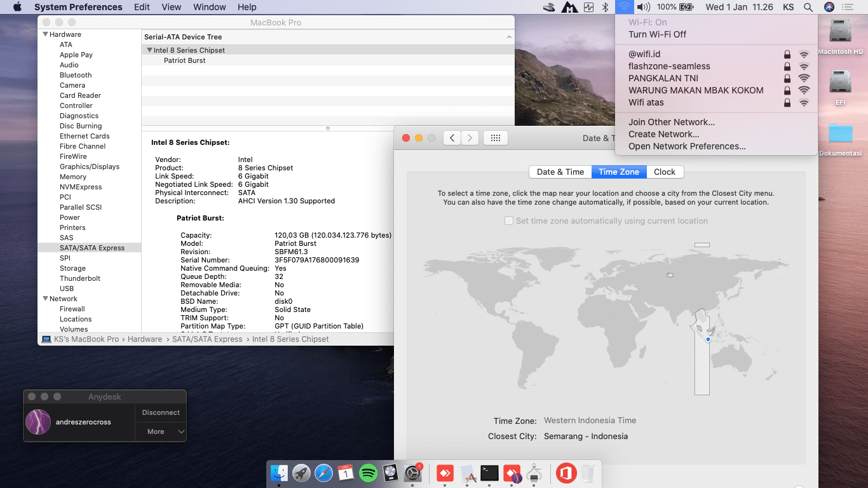Open Finder from the Dock
This screenshot has width=868, height=488.
coord(280,473)
